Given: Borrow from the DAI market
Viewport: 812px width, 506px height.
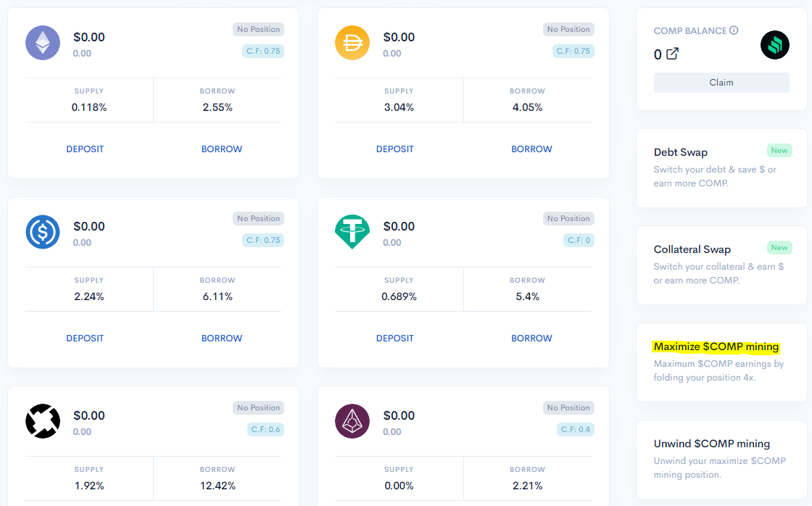Looking at the screenshot, I should click(x=532, y=149).
